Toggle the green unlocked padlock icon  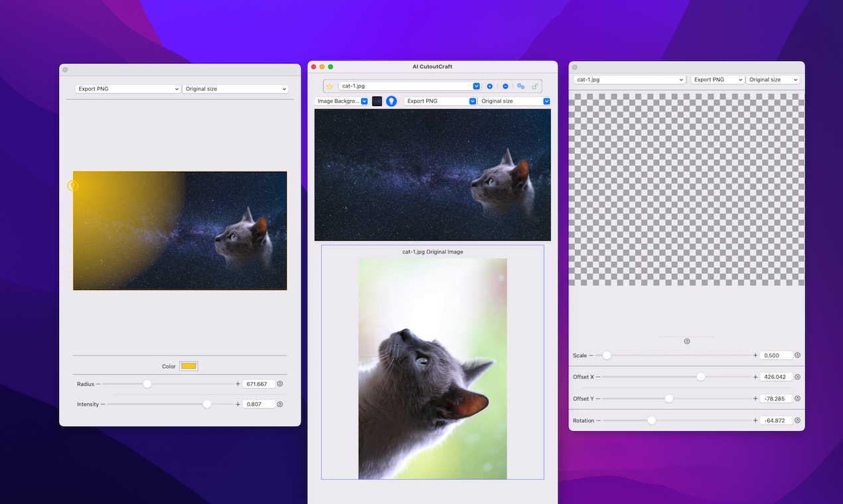click(535, 86)
